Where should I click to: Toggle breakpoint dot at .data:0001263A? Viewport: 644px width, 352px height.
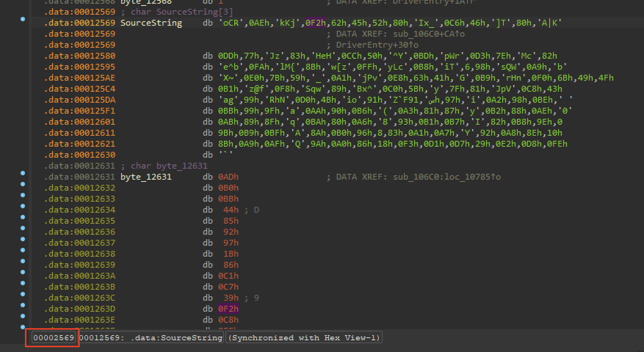pyautogui.click(x=23, y=272)
